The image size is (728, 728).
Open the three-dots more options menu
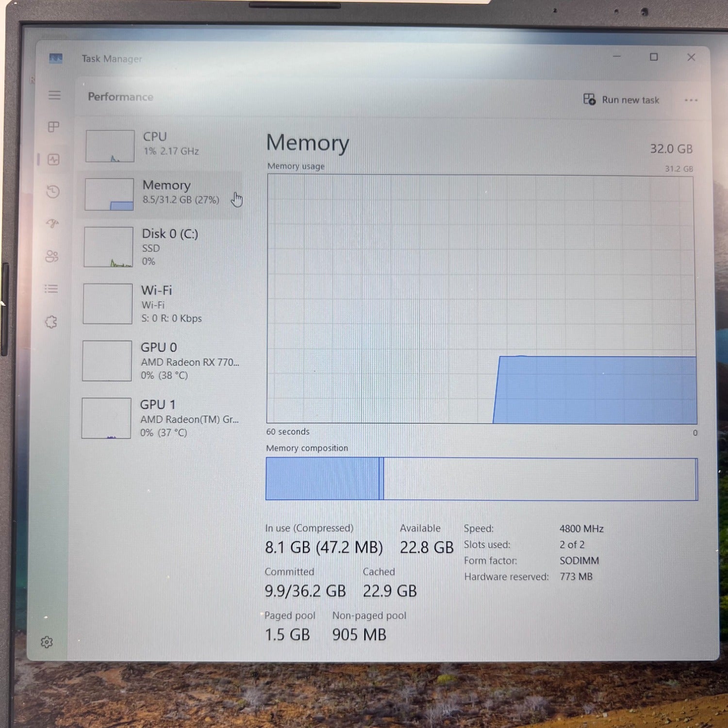(691, 100)
